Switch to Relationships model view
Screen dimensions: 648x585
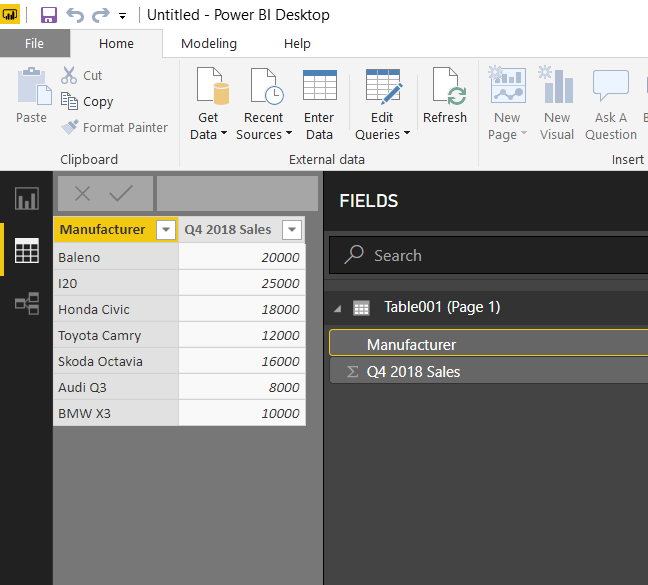pos(27,303)
